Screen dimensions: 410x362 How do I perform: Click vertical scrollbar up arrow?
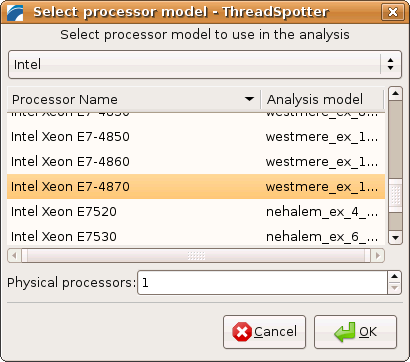(x=395, y=94)
